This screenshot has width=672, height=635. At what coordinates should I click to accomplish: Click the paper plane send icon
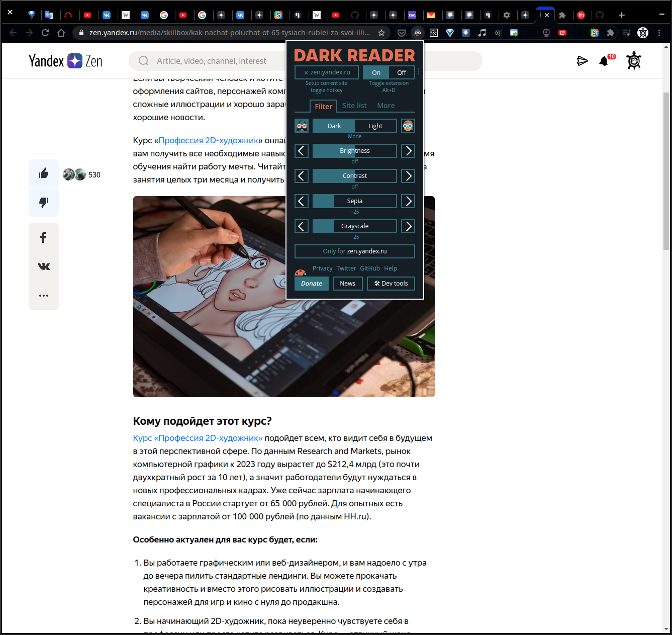point(583,61)
